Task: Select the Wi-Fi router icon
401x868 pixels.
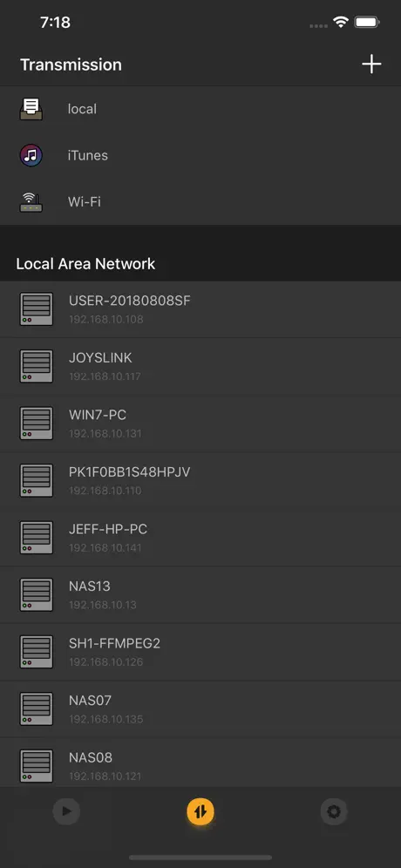Action: [31, 202]
